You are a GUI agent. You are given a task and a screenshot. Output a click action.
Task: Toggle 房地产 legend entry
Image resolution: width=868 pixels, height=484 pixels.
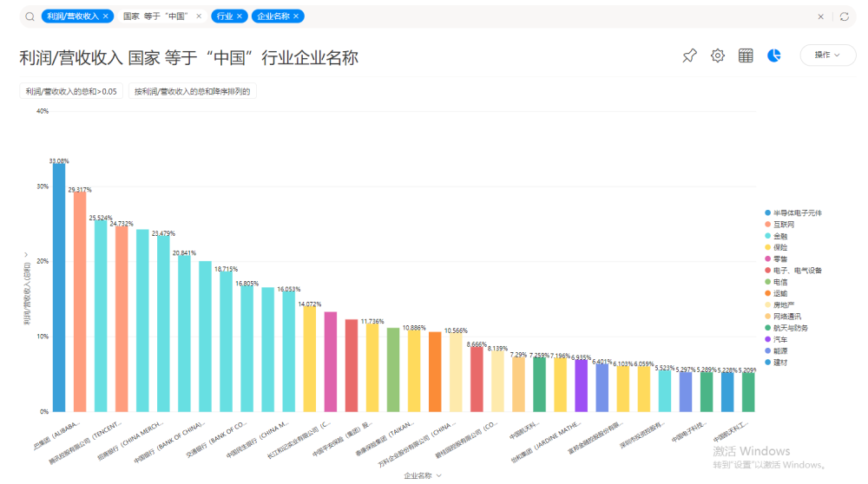tap(779, 305)
